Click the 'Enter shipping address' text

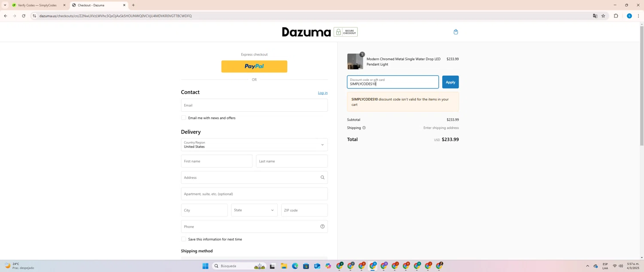(441, 128)
